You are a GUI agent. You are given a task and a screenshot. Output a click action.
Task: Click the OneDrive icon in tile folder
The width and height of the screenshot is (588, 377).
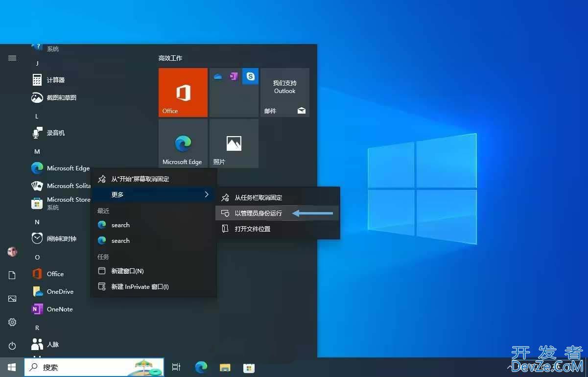point(218,76)
